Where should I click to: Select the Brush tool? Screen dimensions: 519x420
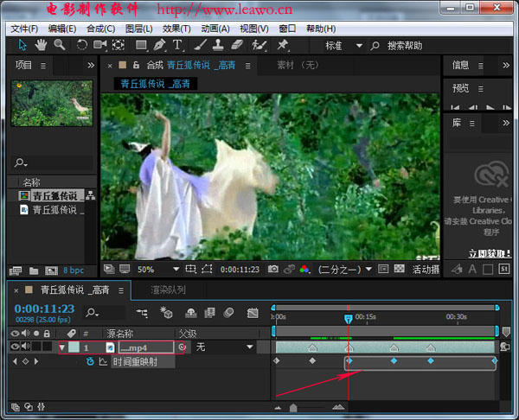point(201,45)
